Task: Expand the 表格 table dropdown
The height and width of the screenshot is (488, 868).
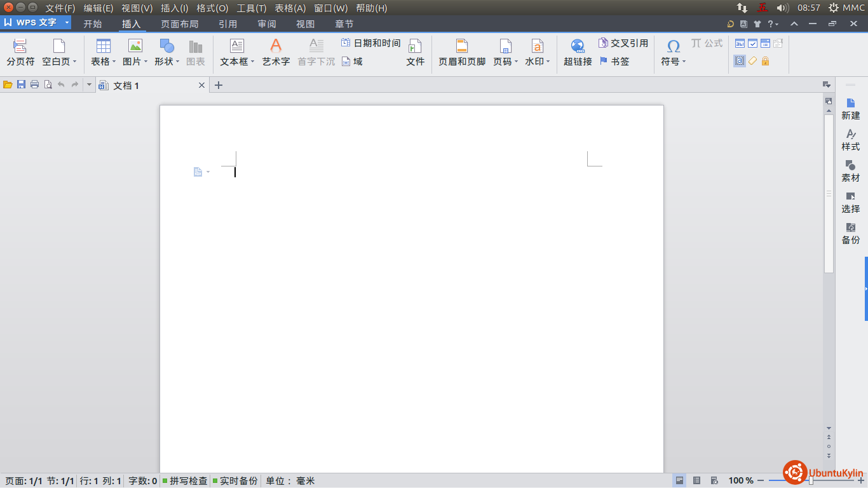Action: coord(114,62)
